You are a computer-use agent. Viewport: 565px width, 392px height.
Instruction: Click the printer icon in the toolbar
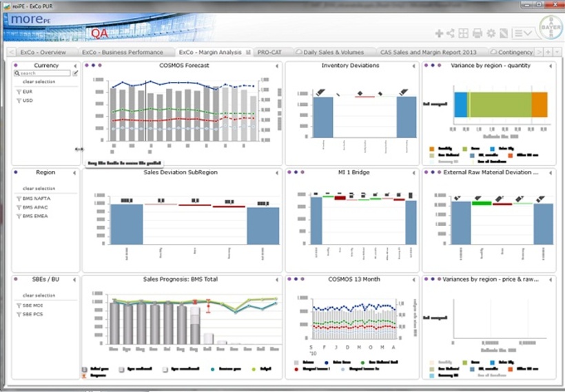pos(477,34)
